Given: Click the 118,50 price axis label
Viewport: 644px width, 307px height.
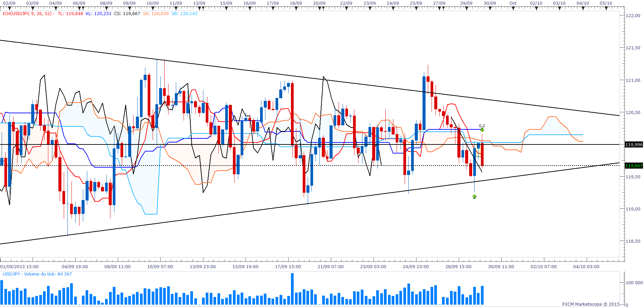Looking at the screenshot, I should pos(633,241).
